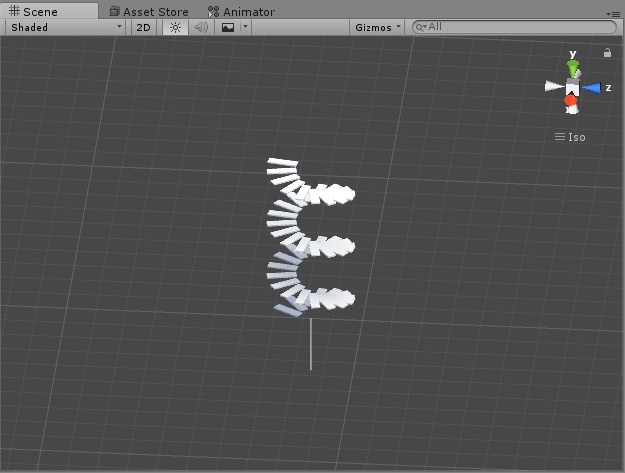The width and height of the screenshot is (625, 473).
Task: Click the red X axis cone
Action: point(570,100)
